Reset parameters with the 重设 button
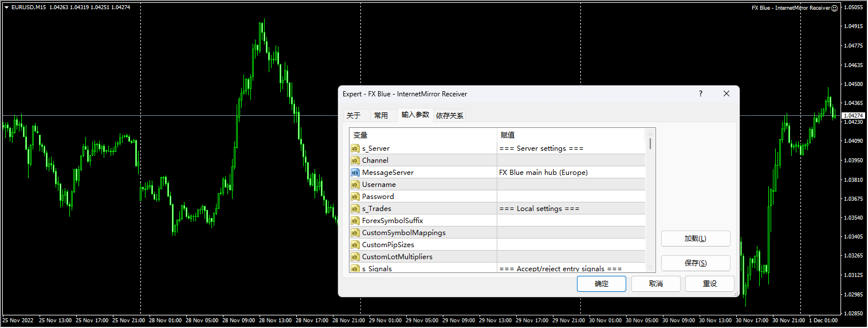Viewport: 868px width, 328px height. tap(710, 284)
